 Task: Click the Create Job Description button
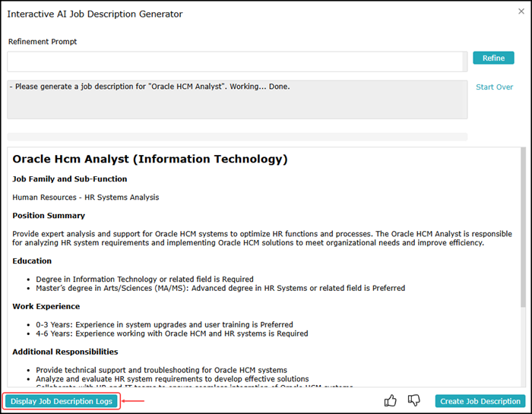pyautogui.click(x=480, y=401)
